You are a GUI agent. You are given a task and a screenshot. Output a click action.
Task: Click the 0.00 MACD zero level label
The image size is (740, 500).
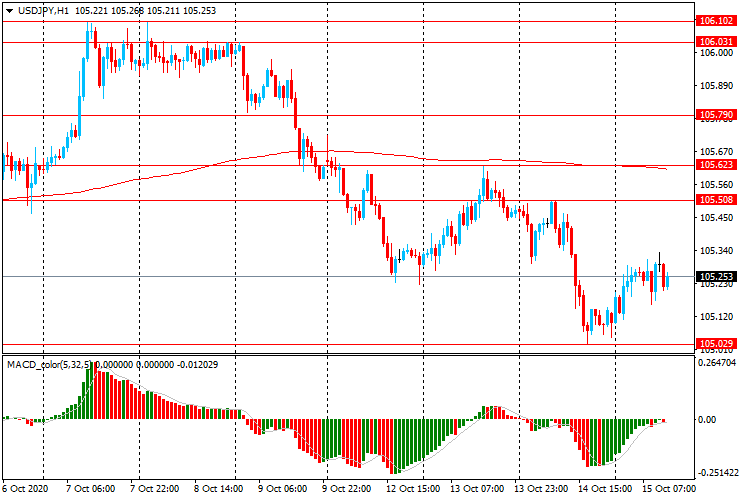[706, 420]
